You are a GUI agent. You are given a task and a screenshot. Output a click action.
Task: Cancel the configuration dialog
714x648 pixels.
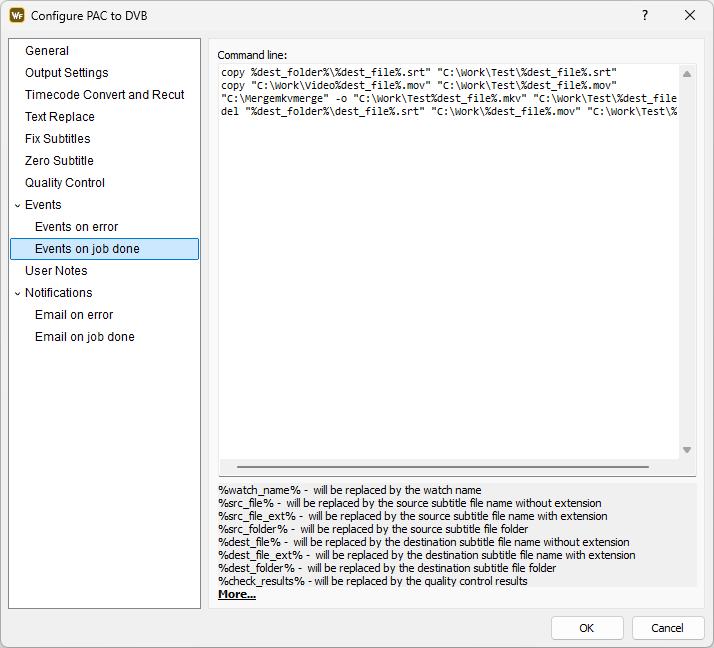[x=667, y=628]
